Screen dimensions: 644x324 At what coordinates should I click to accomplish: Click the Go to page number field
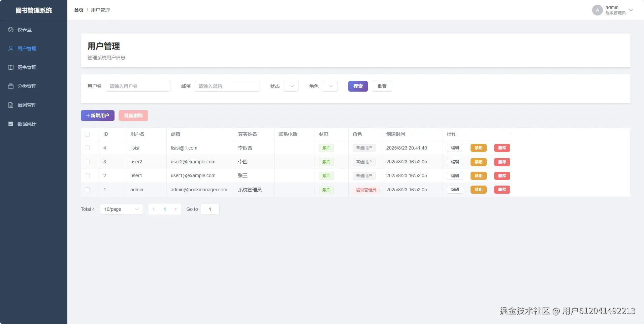click(x=210, y=209)
